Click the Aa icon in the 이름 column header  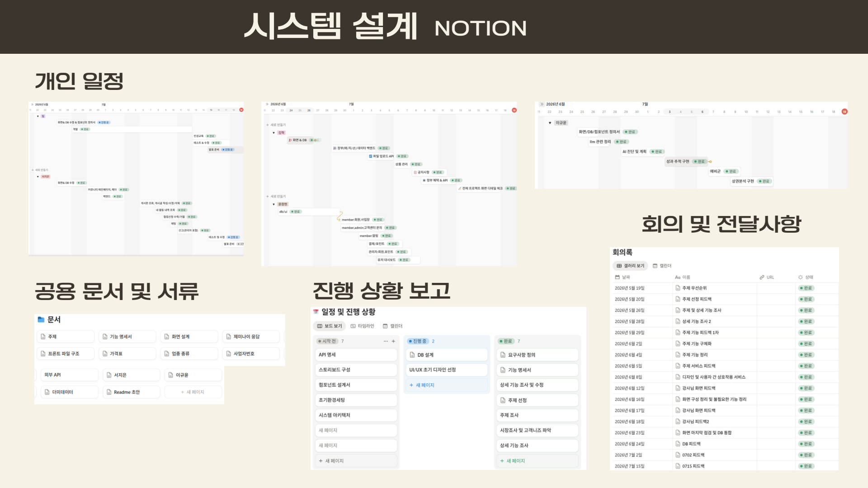click(x=678, y=277)
